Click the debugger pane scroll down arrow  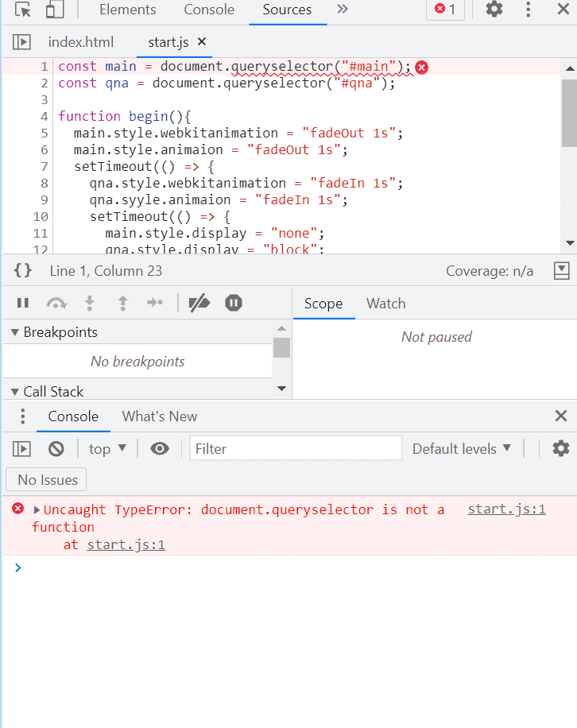pos(282,389)
